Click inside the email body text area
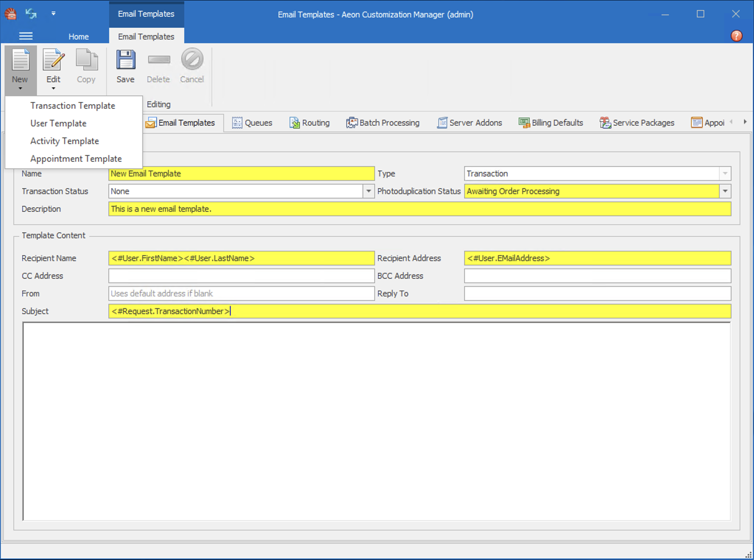The width and height of the screenshot is (754, 560). pos(376,421)
